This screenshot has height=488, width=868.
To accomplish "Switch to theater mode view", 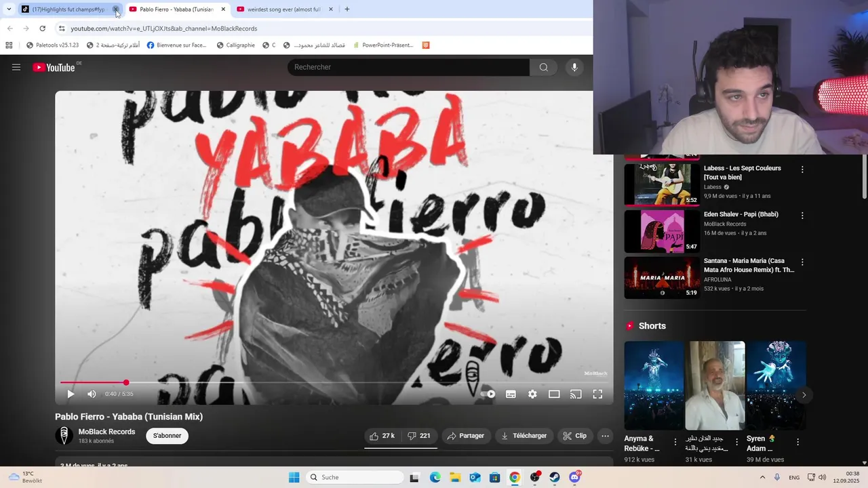I will point(554,394).
